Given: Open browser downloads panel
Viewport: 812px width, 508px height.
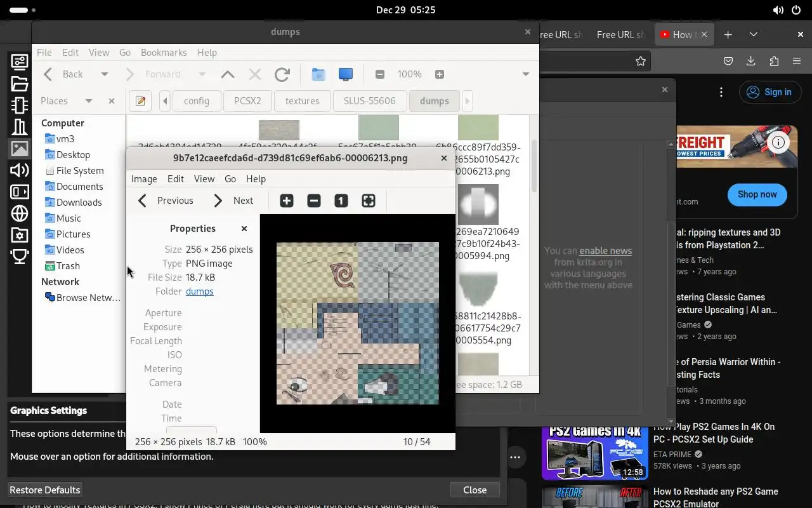Looking at the screenshot, I should coord(751,61).
